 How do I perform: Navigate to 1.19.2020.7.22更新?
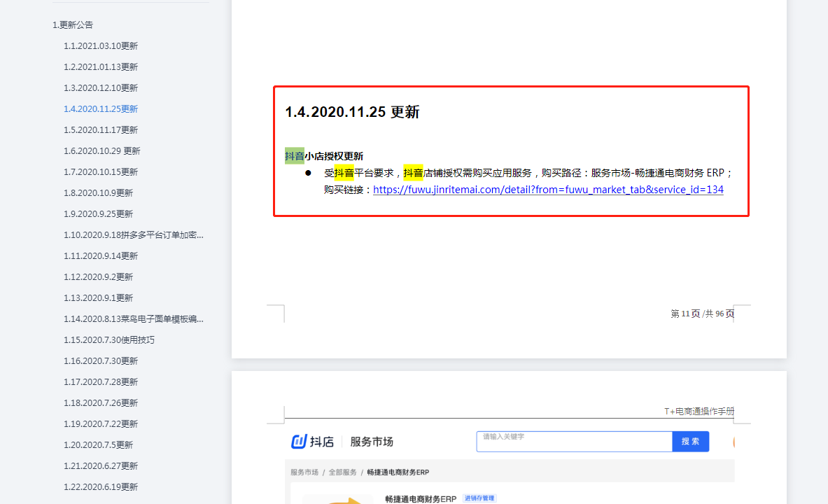pos(101,423)
